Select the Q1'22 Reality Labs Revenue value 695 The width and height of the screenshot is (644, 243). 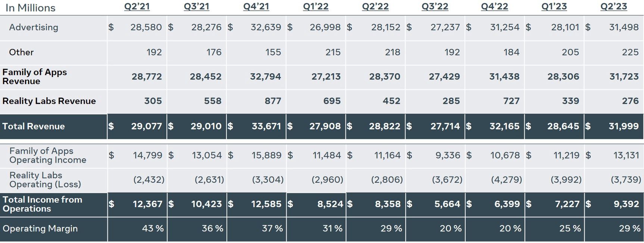pyautogui.click(x=332, y=101)
